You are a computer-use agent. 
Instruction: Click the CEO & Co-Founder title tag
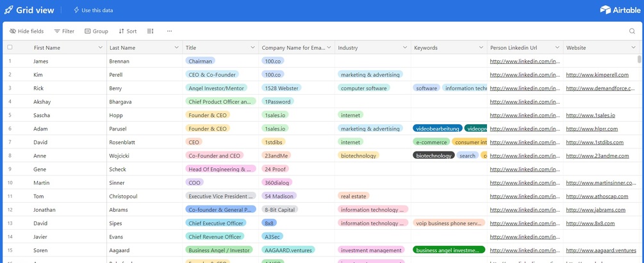212,75
